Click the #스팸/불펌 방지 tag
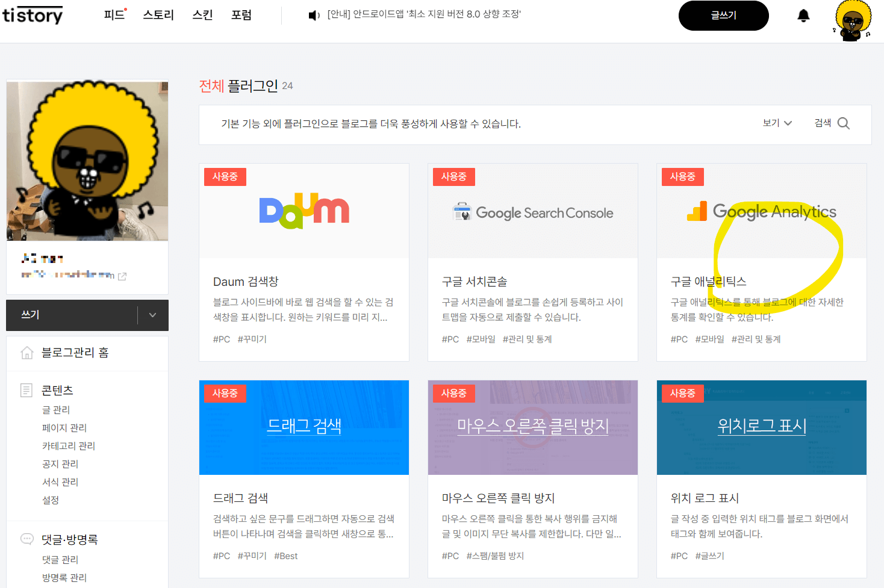884x588 pixels. click(495, 556)
